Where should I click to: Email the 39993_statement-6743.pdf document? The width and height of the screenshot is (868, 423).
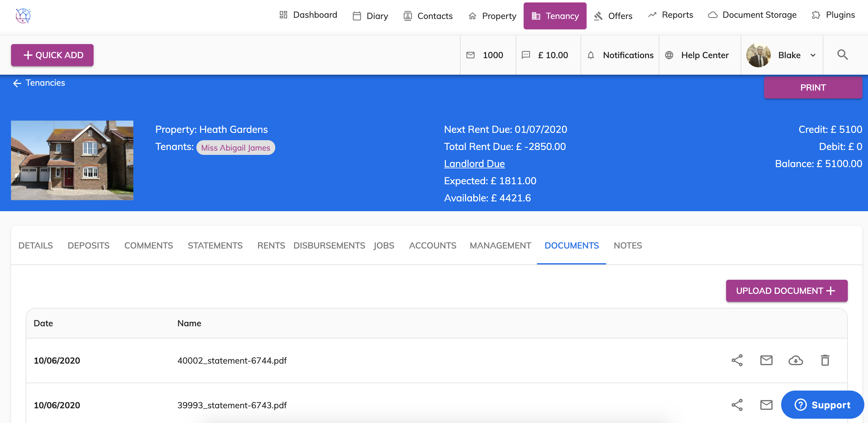click(x=766, y=405)
